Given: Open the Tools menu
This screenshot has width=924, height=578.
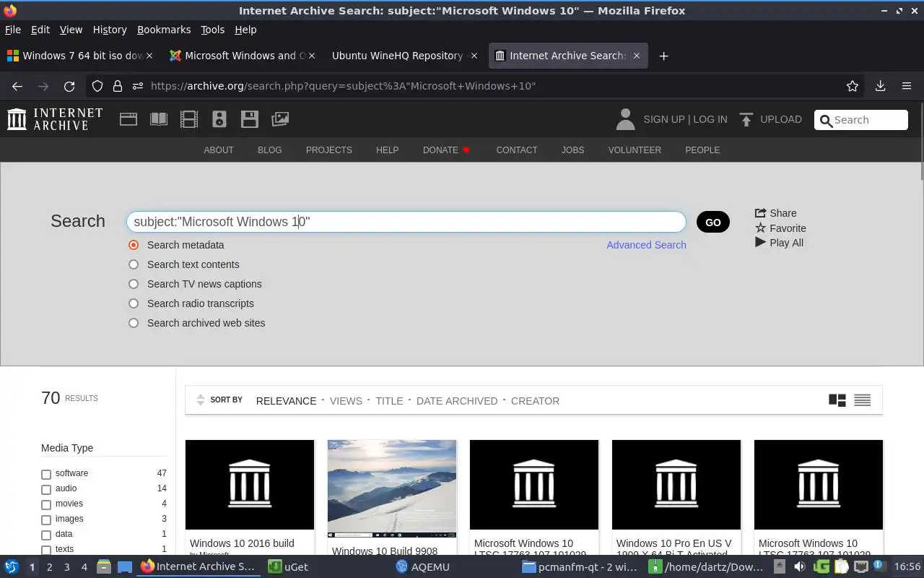Looking at the screenshot, I should (212, 30).
